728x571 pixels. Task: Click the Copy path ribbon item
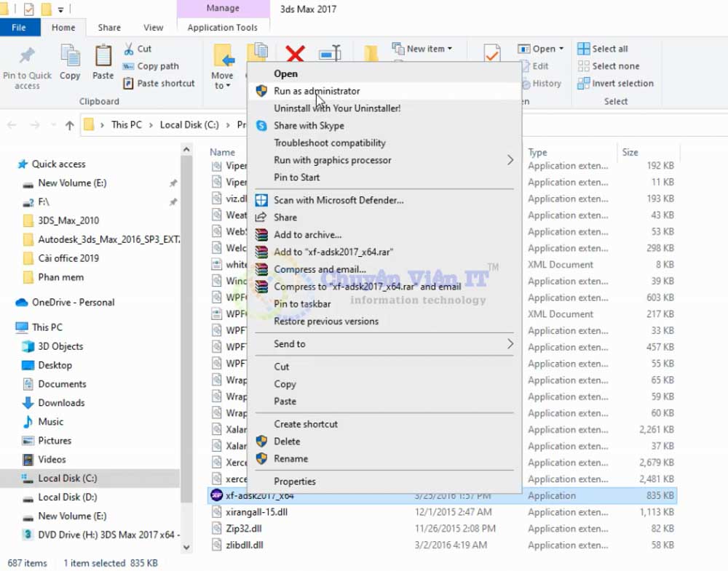pyautogui.click(x=151, y=66)
